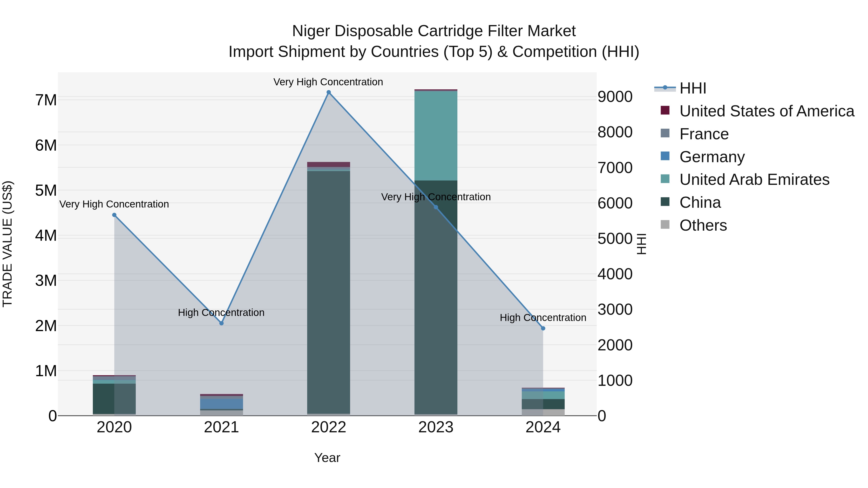Click the United Arab Emirates segment in 2023

point(436,136)
